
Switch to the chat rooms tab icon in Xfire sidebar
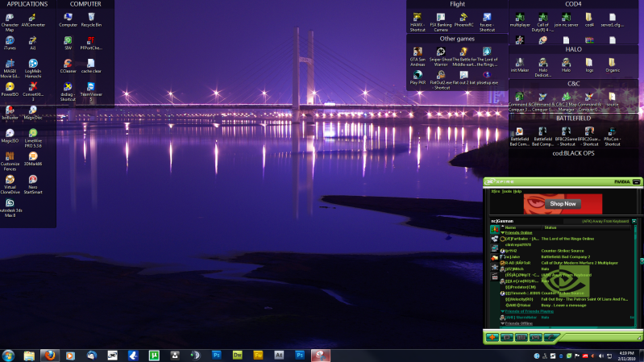495,239
